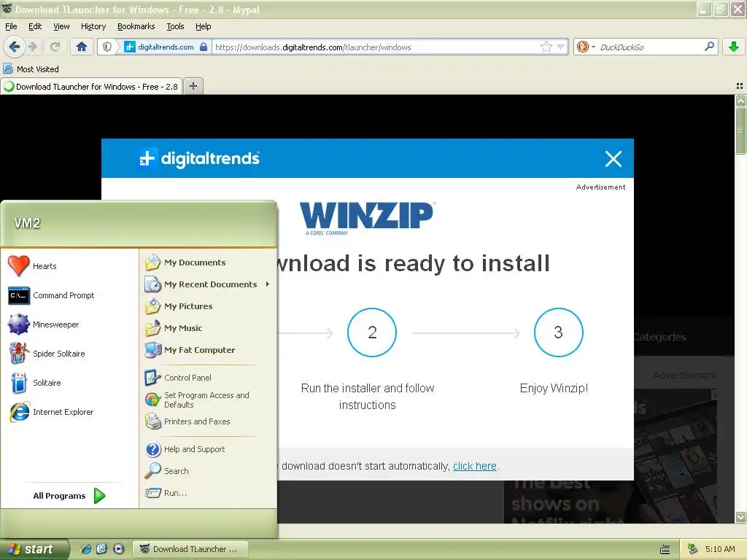Click the on-screen keyboard tray icon
The height and width of the screenshot is (560, 747).
point(665,550)
